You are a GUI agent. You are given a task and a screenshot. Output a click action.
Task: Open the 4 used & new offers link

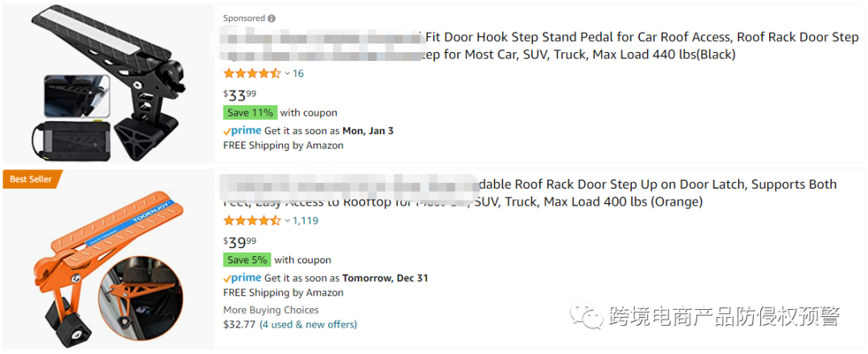(x=308, y=324)
